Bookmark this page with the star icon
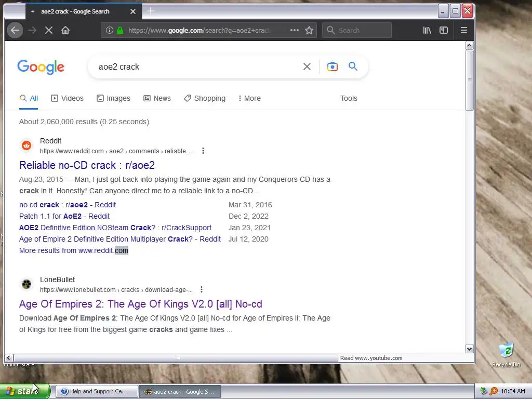This screenshot has width=532, height=399. pyautogui.click(x=309, y=30)
